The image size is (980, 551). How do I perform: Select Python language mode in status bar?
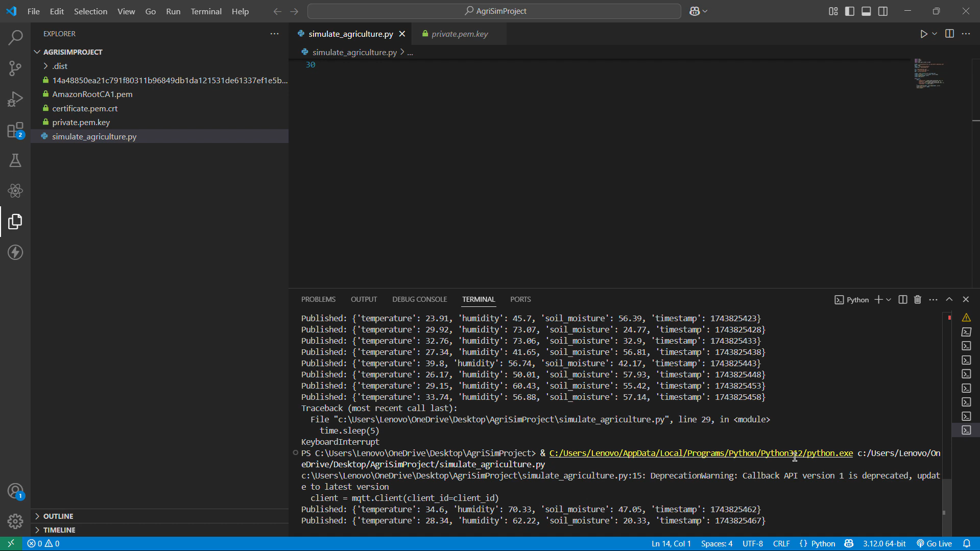[823, 544]
